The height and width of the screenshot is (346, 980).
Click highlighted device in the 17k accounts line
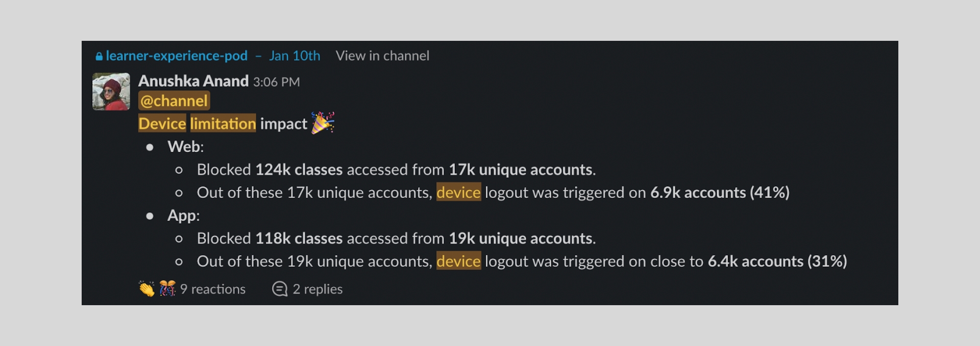(x=458, y=192)
